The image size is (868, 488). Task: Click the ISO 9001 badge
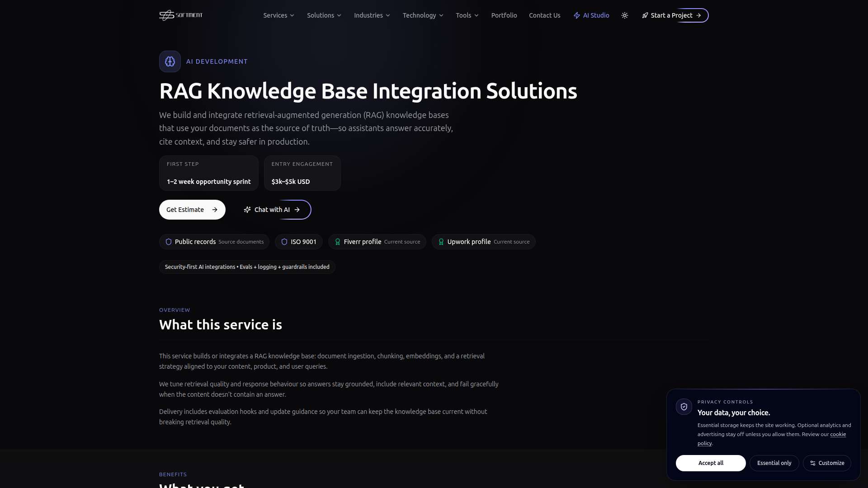pyautogui.click(x=299, y=242)
